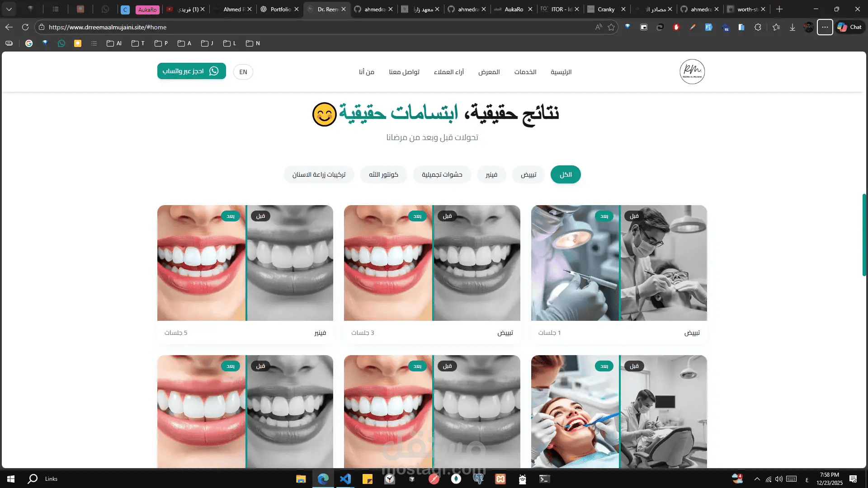Expand the tab search dropdown arrow

tap(9, 9)
